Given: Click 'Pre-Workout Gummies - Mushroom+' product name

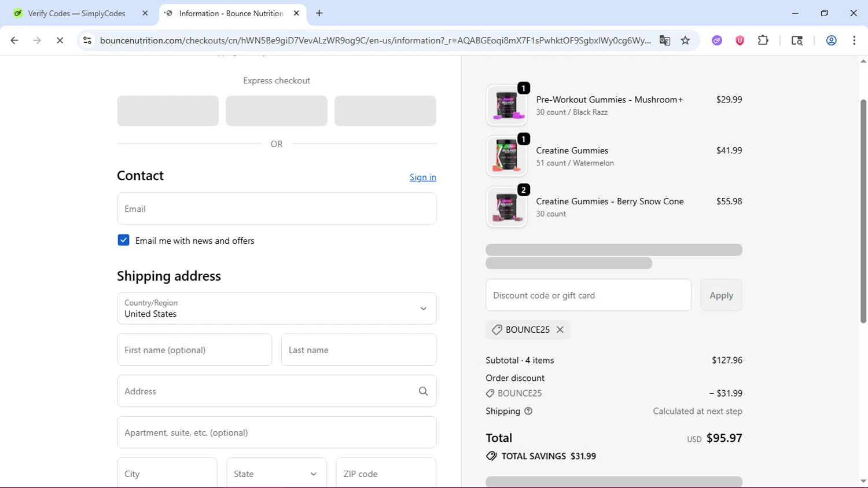Looking at the screenshot, I should (609, 100).
